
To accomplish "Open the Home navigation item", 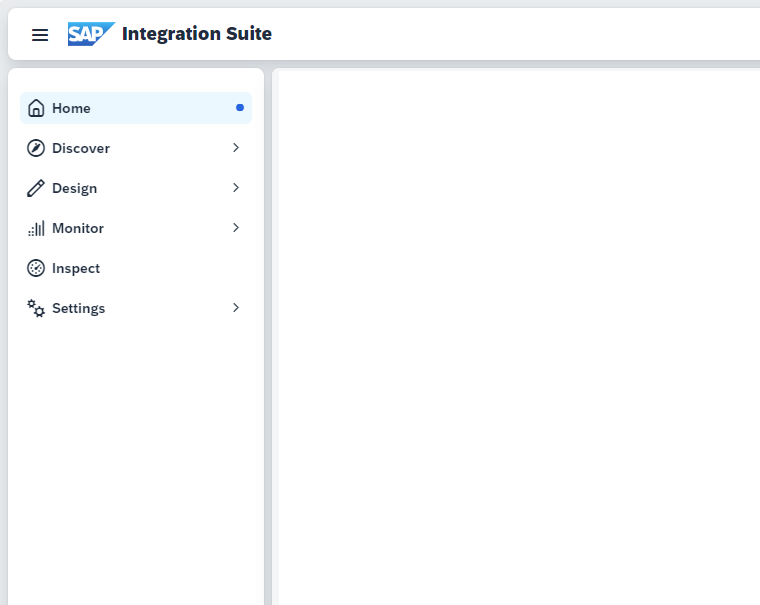I will pyautogui.click(x=136, y=108).
